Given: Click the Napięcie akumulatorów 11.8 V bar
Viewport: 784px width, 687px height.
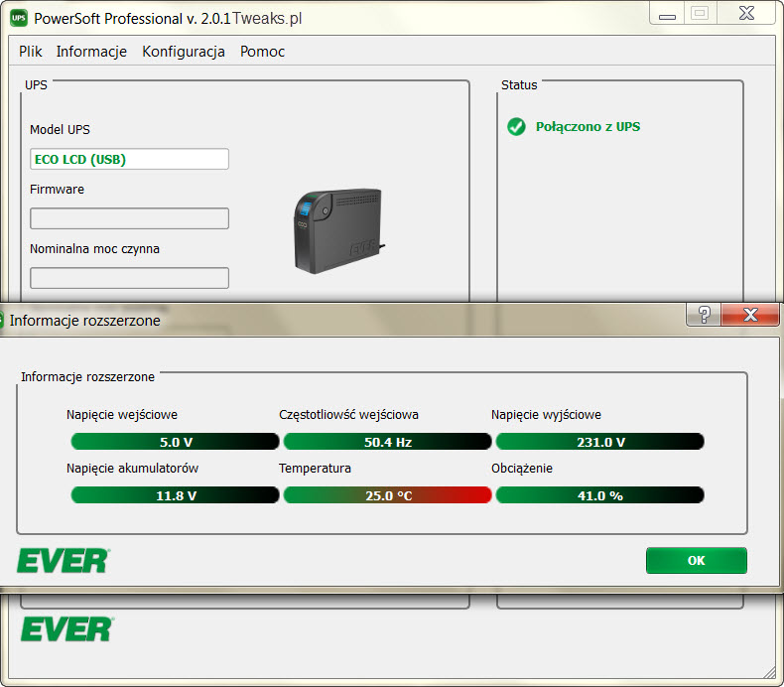Looking at the screenshot, I should pos(175,494).
